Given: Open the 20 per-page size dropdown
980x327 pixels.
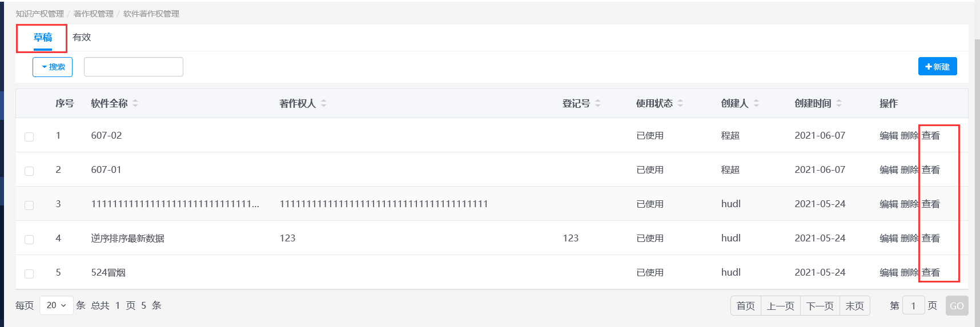Looking at the screenshot, I should point(56,305).
